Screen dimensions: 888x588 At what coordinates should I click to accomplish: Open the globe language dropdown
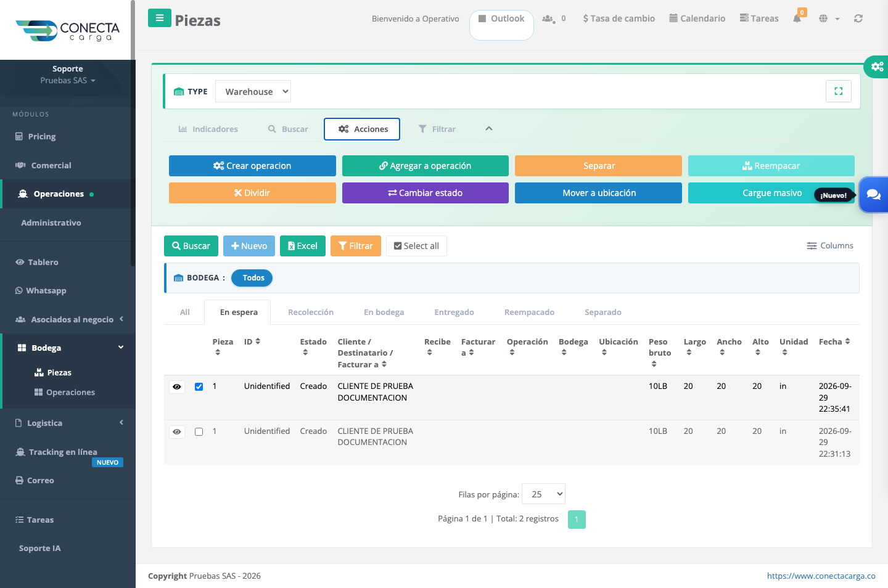pos(829,18)
